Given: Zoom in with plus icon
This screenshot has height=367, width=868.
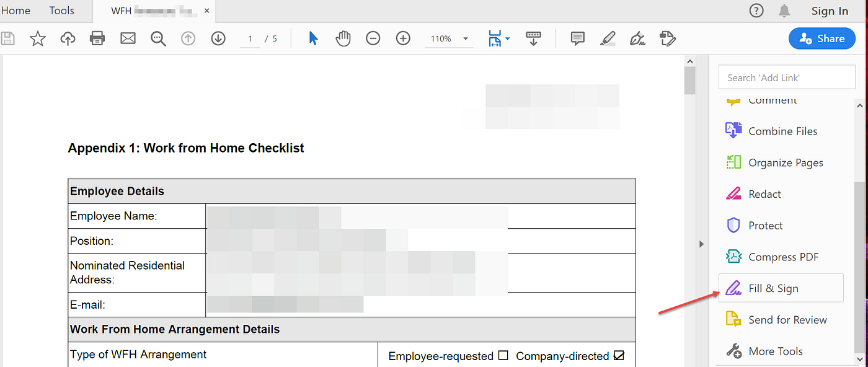Looking at the screenshot, I should click(403, 38).
